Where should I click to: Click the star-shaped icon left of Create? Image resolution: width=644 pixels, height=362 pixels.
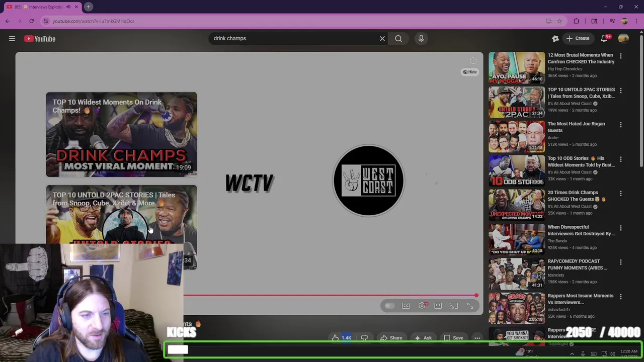coord(555,38)
